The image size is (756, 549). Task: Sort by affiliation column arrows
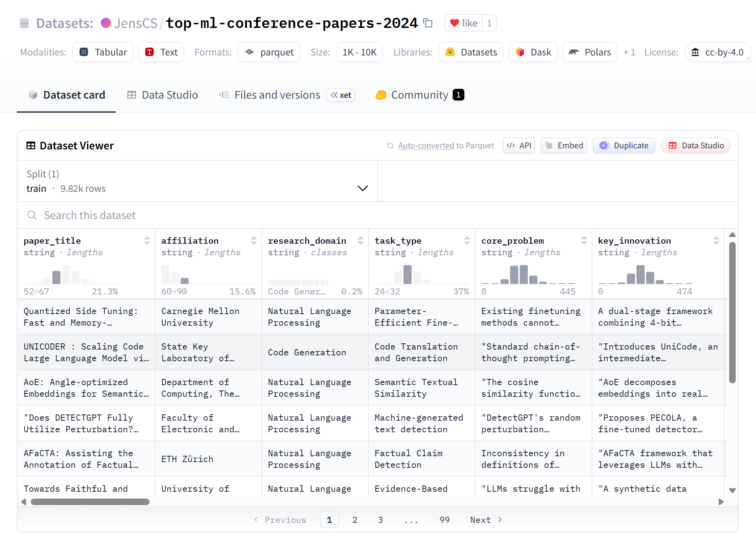tap(254, 240)
